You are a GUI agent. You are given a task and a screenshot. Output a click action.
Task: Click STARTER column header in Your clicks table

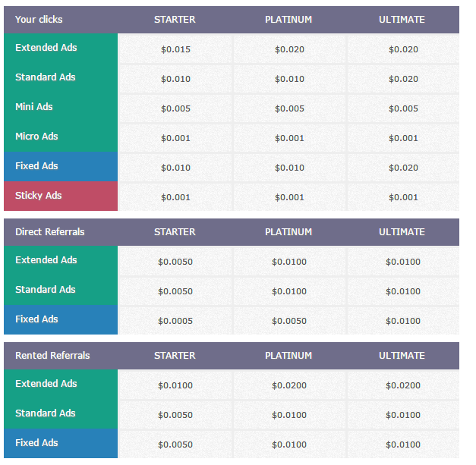click(x=175, y=20)
